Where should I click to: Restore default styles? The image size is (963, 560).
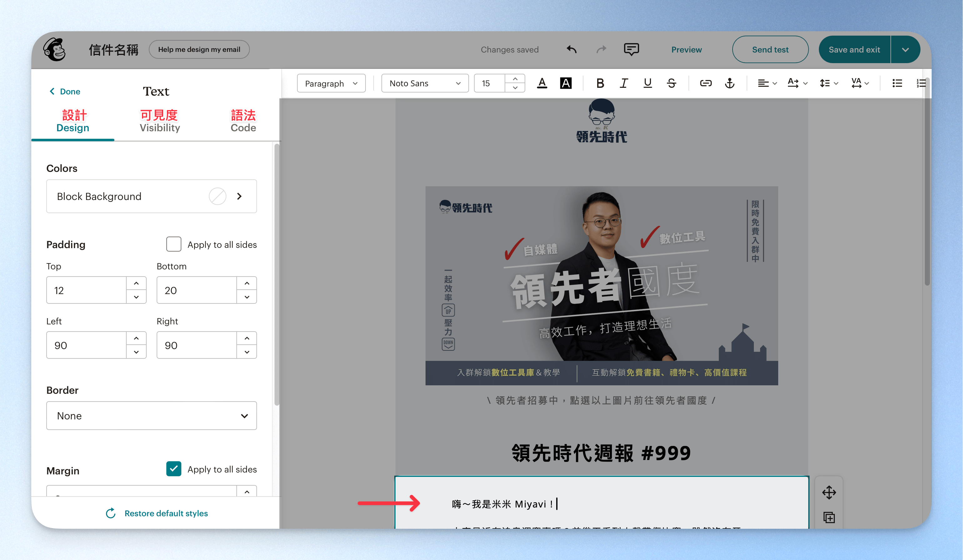(157, 513)
